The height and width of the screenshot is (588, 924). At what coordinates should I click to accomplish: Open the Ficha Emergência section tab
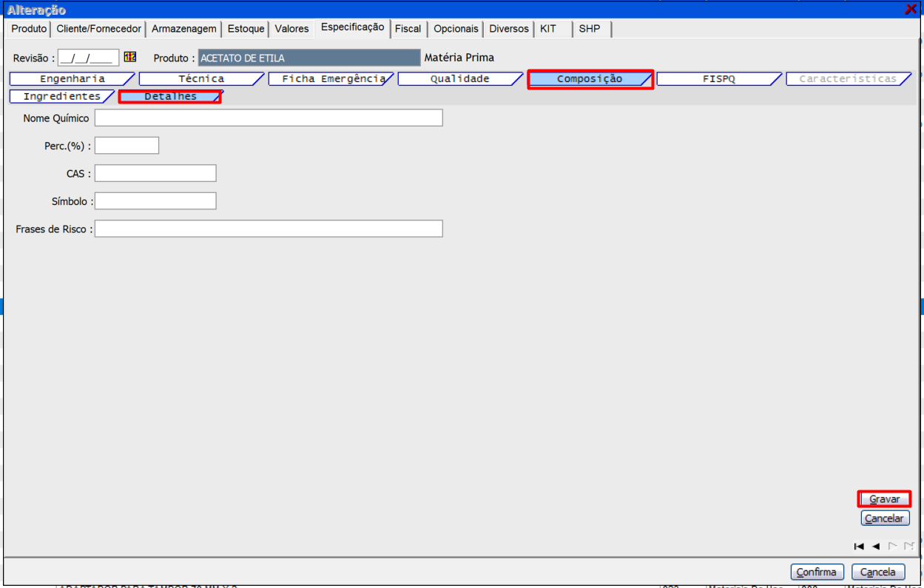pos(332,79)
